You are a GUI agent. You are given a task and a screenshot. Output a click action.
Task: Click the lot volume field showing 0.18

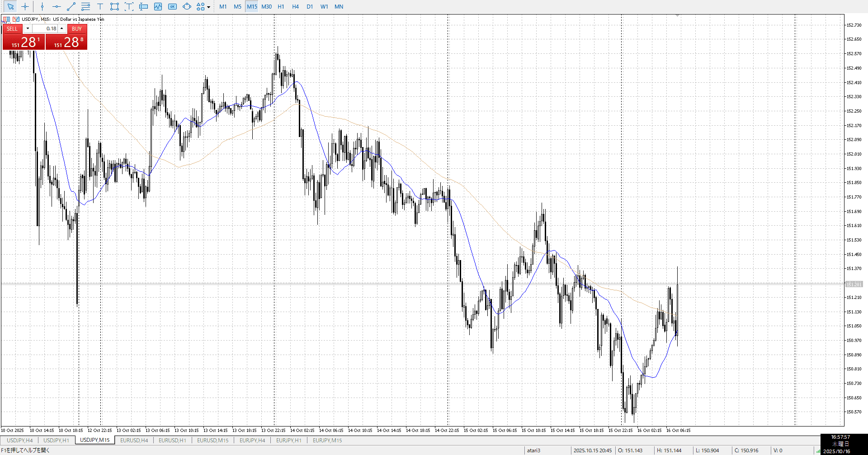click(x=45, y=28)
